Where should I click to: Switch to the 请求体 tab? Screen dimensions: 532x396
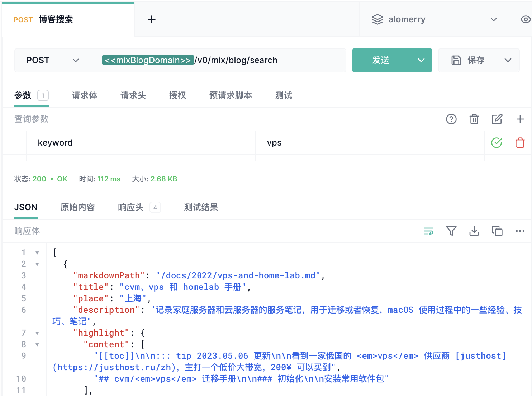coord(84,95)
